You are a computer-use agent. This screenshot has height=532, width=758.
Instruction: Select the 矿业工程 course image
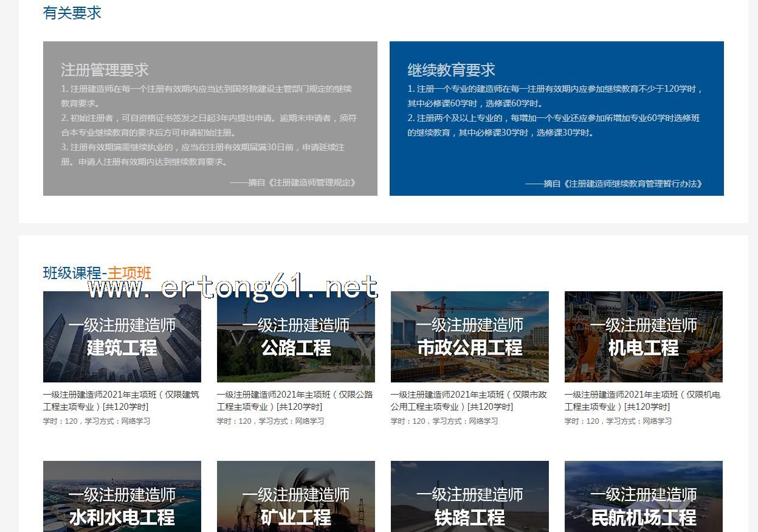[295, 496]
